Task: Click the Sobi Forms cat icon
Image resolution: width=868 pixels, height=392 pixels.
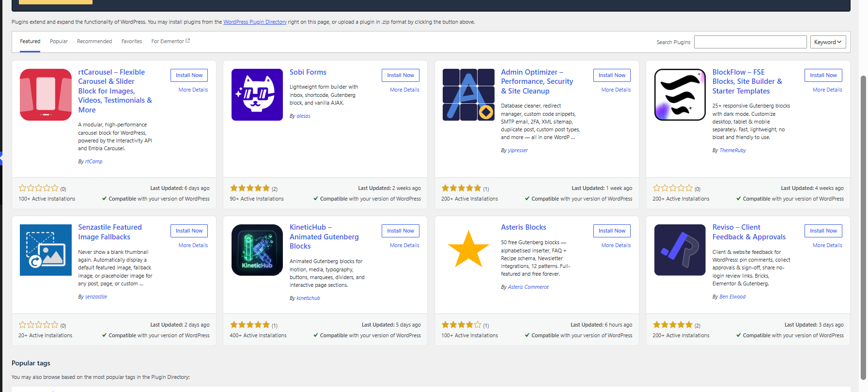Action: (x=257, y=94)
